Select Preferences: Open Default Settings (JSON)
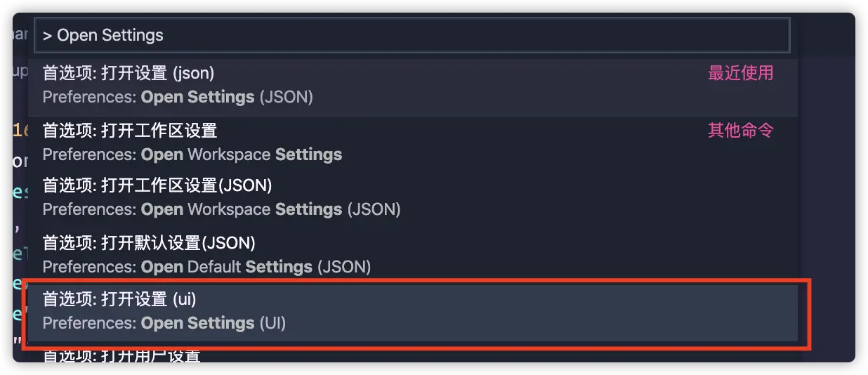This screenshot has width=868, height=375. (x=413, y=255)
